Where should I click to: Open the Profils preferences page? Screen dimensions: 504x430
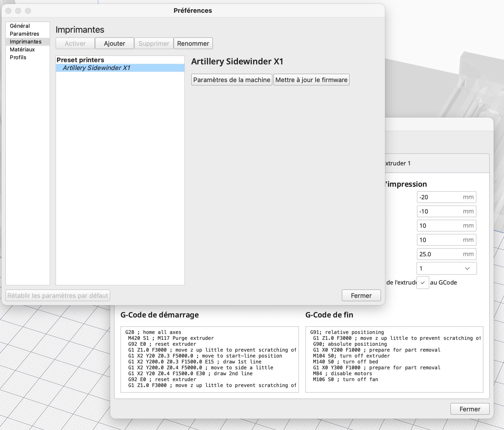[x=18, y=57]
